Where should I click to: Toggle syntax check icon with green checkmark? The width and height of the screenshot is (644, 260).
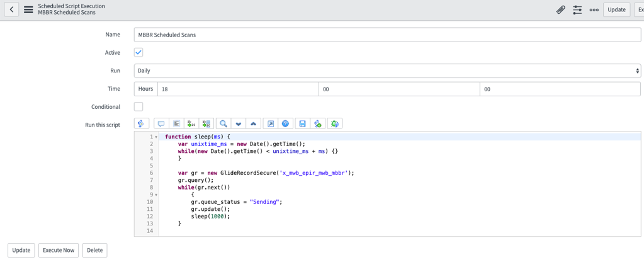point(317,123)
